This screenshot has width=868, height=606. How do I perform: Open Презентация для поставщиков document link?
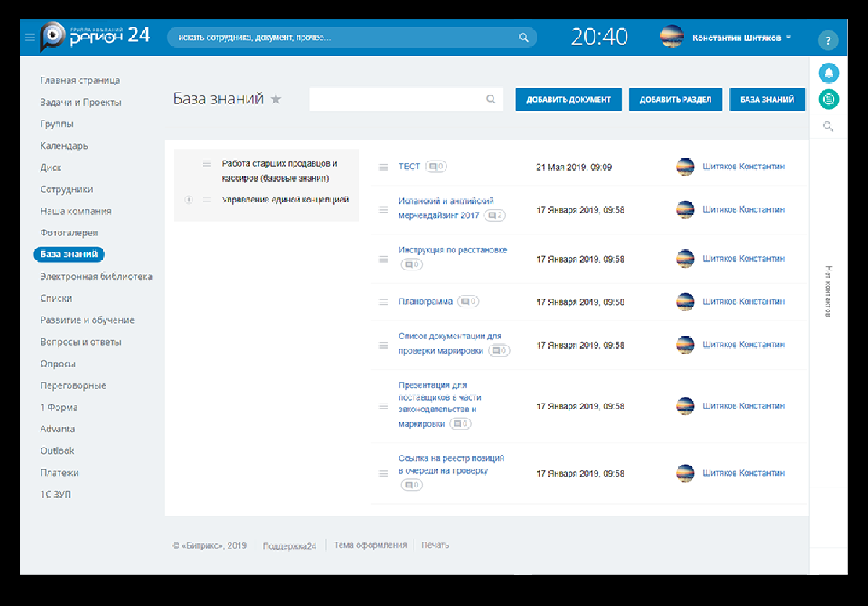click(440, 404)
